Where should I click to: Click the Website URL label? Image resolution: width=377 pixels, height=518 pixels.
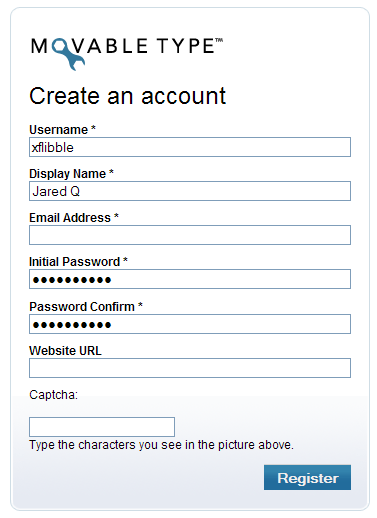65,351
